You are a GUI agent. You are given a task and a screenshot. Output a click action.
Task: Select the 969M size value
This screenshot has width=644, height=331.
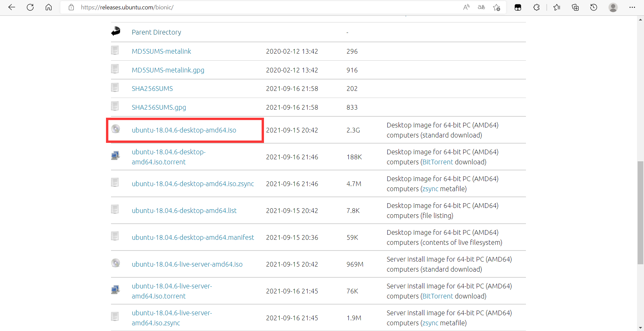click(355, 264)
